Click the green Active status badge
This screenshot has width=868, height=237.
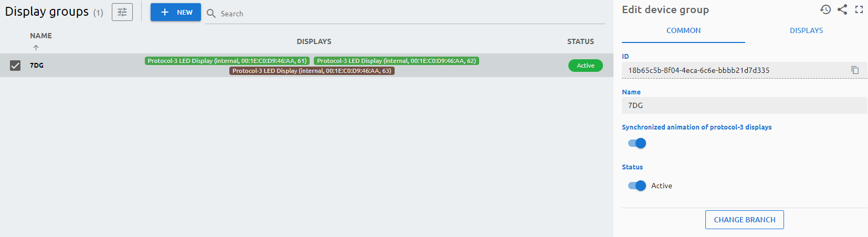coord(585,66)
